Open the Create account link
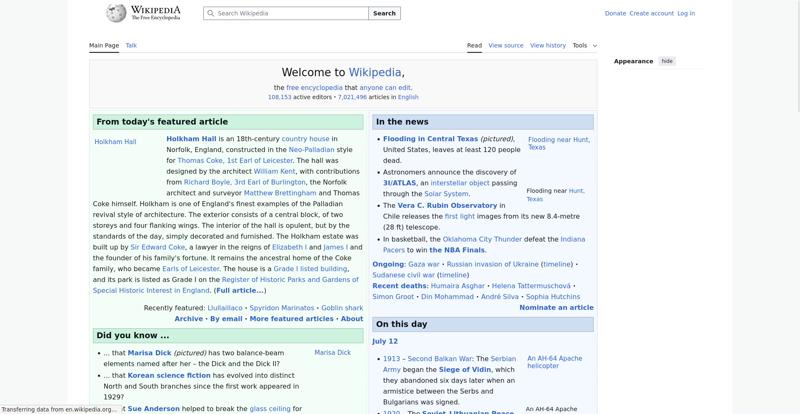 [652, 13]
